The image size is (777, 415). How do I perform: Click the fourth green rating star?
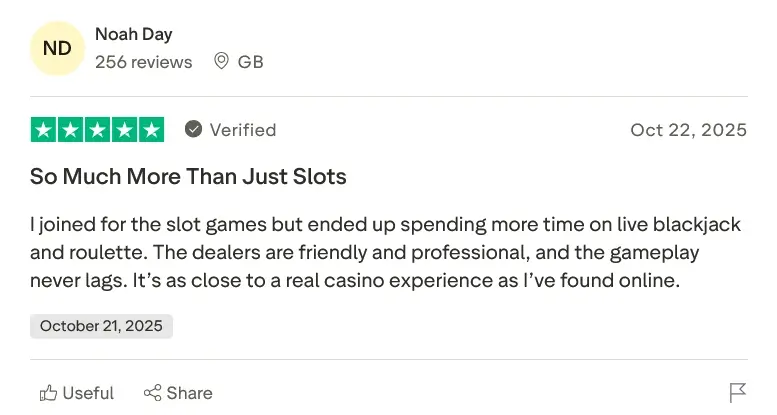click(124, 130)
